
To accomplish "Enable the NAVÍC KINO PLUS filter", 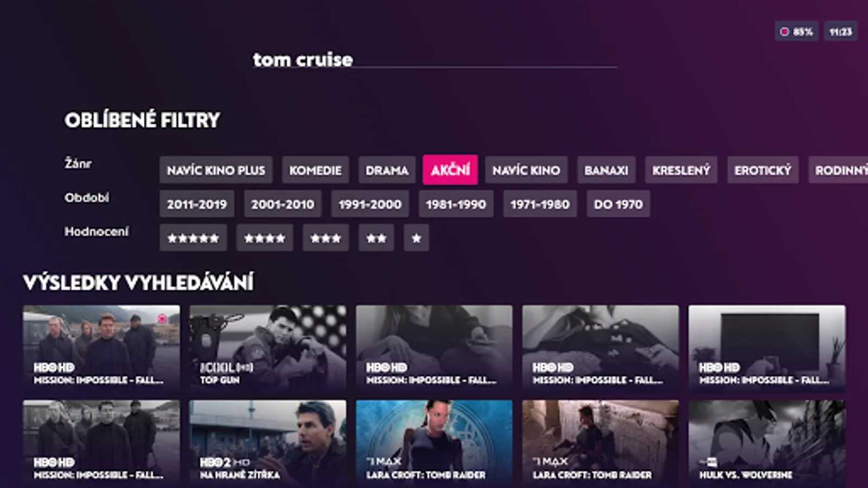I will coord(216,170).
